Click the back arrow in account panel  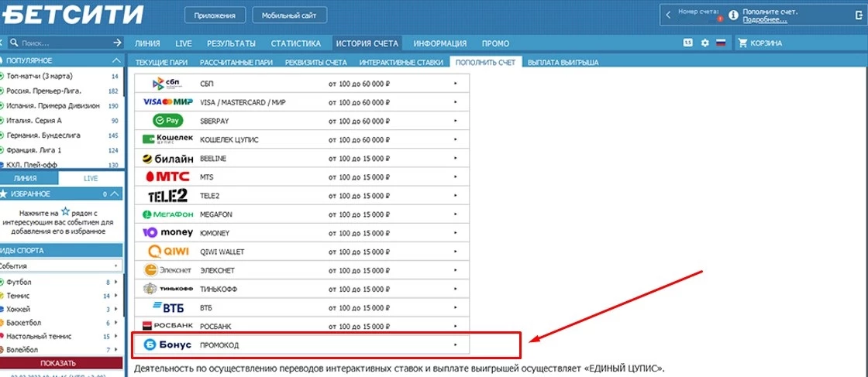click(667, 14)
